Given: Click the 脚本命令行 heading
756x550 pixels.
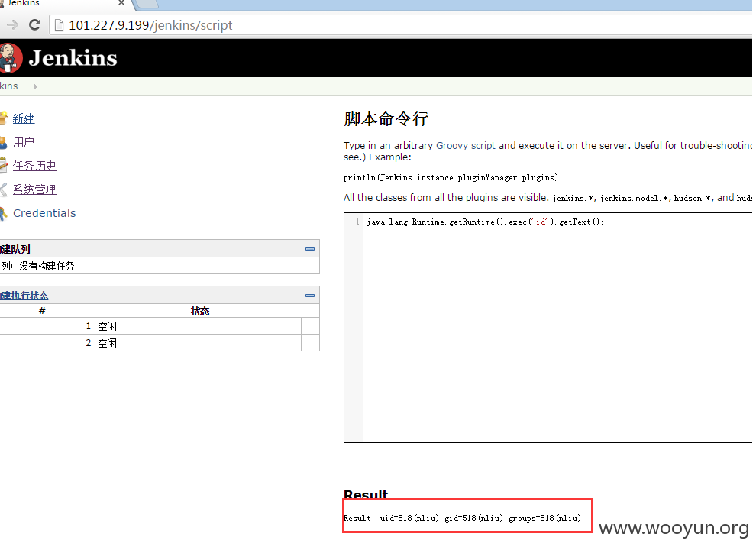Looking at the screenshot, I should click(x=386, y=118).
